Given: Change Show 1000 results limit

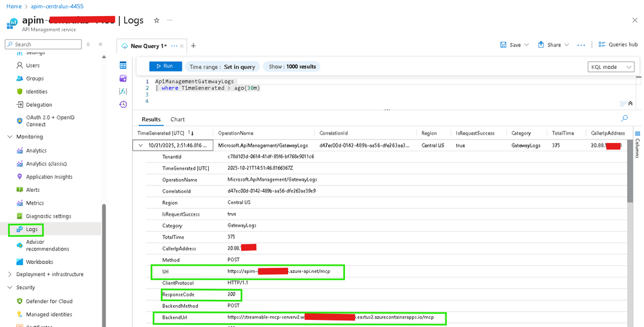Looking at the screenshot, I should coord(293,66).
